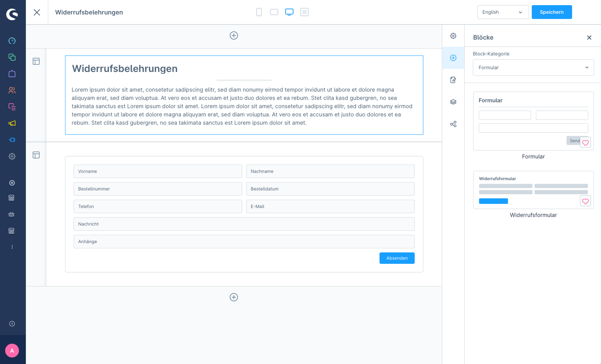Screen dimensions: 601x364
Task: Expand the Block-Kategorie Formular dropdown
Action: pos(533,68)
